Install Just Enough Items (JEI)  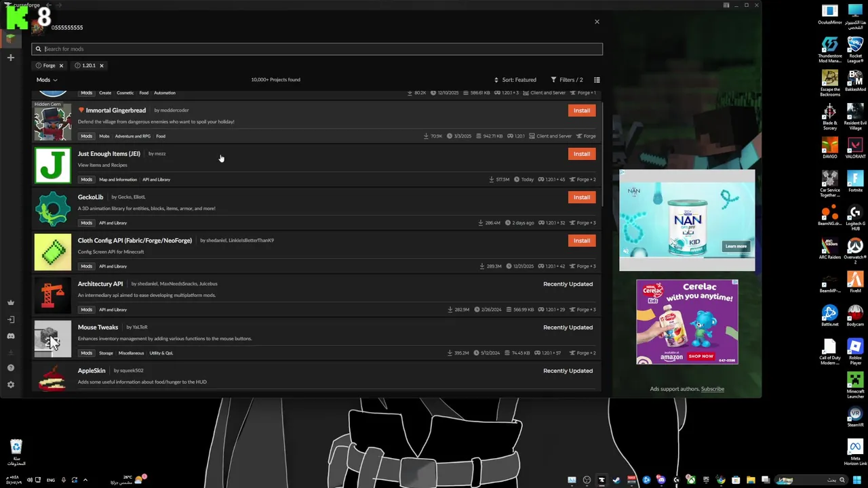(581, 154)
